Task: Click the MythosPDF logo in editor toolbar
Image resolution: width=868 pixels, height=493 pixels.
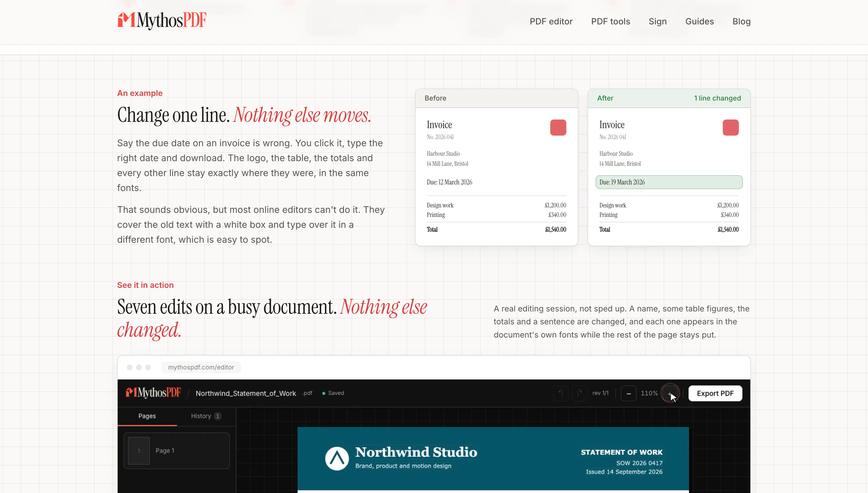Action: coord(153,393)
